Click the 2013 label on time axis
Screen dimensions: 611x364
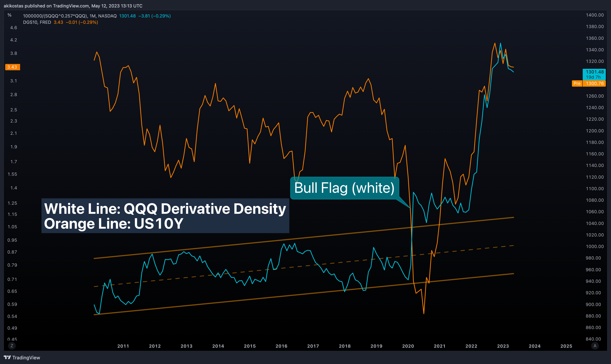[x=187, y=346]
